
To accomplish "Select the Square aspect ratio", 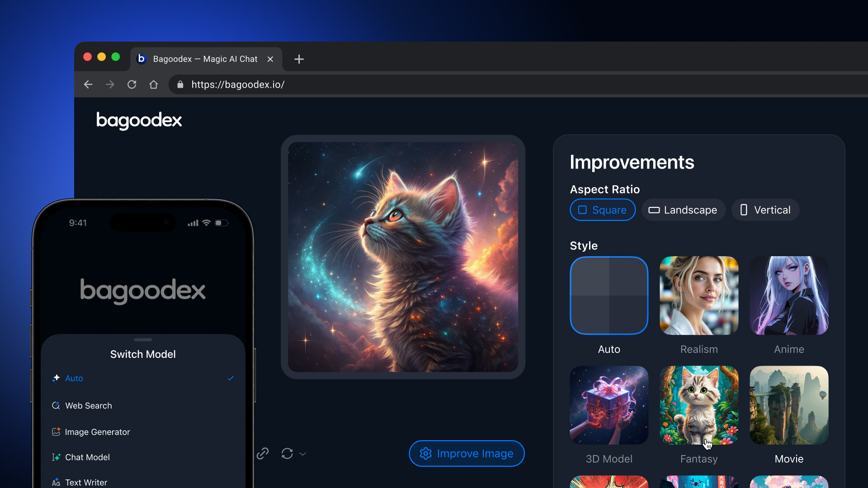I will point(603,210).
